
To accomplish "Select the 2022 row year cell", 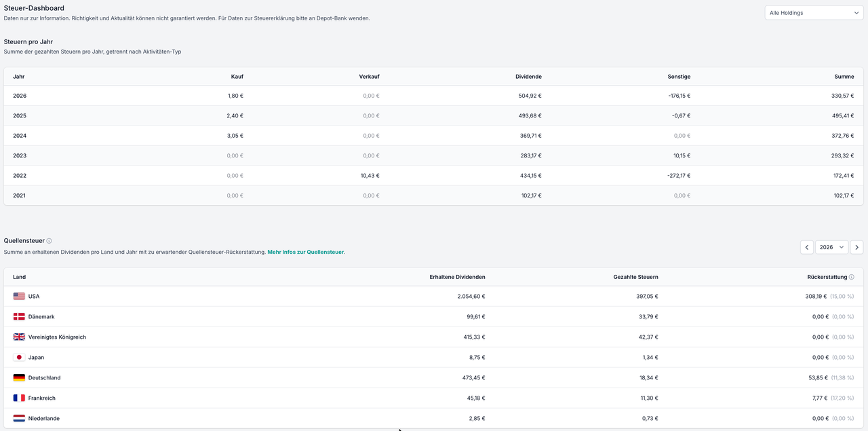I will (20, 176).
